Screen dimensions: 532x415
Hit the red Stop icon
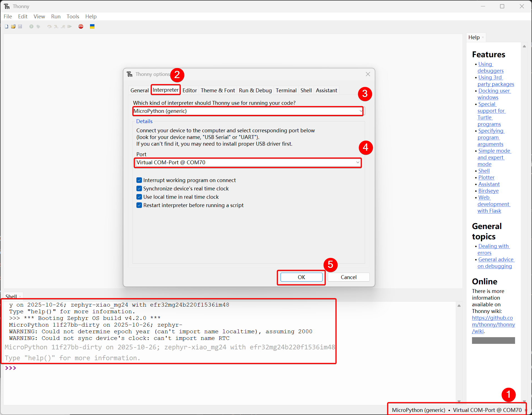tap(81, 26)
